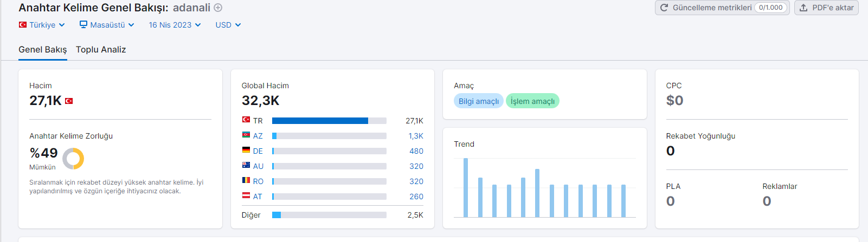Open the AZ country link
Viewport: 868px width, 242px height.
click(258, 136)
